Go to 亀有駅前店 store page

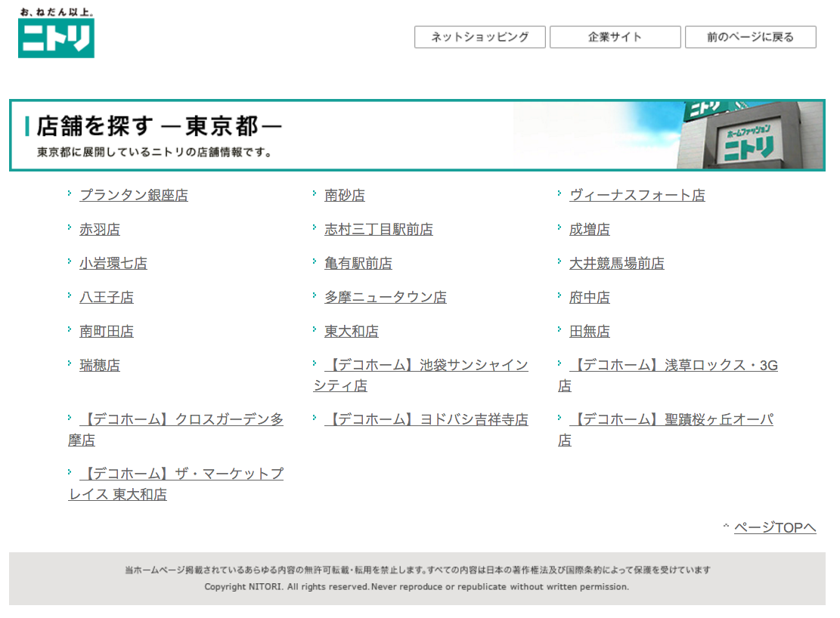pyautogui.click(x=358, y=264)
